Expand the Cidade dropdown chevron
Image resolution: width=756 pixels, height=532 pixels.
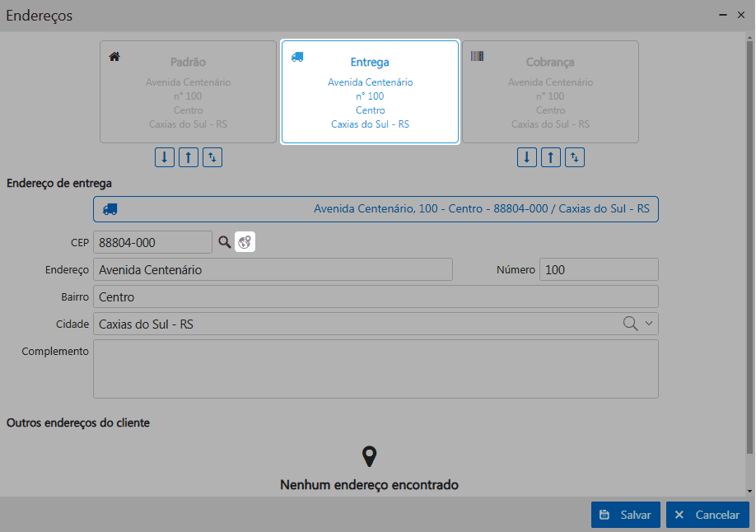(x=648, y=324)
